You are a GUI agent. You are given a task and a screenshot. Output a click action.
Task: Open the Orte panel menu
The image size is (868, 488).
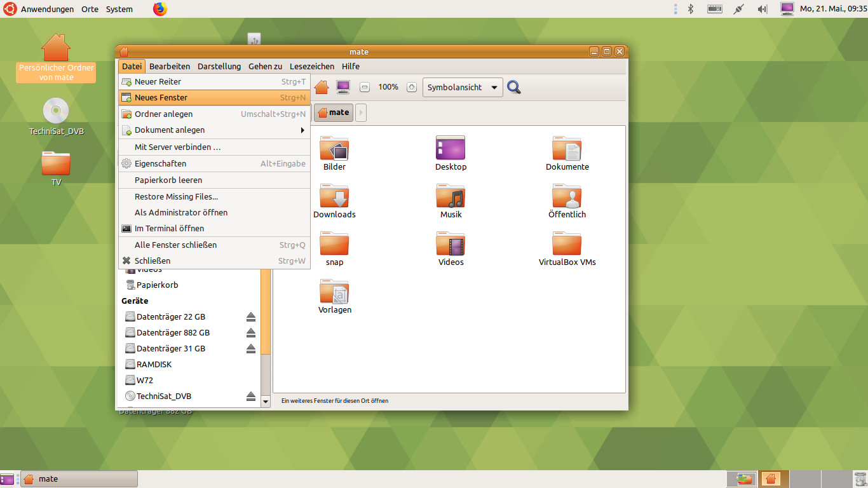point(90,9)
